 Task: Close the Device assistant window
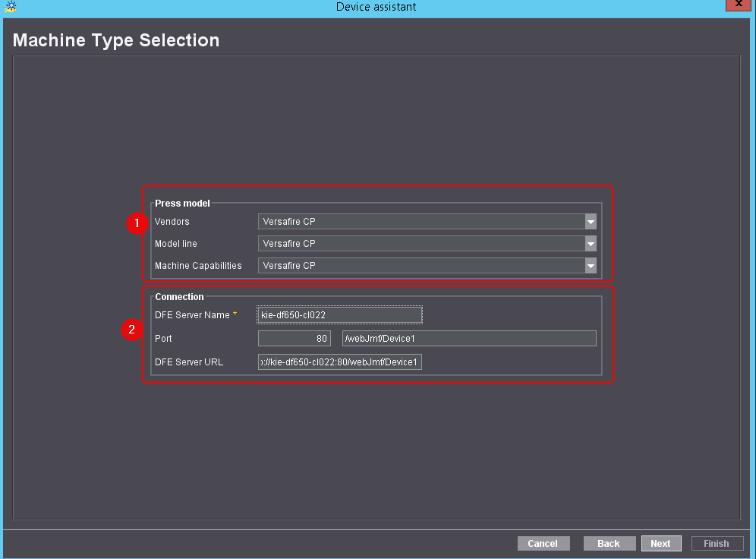(739, 6)
